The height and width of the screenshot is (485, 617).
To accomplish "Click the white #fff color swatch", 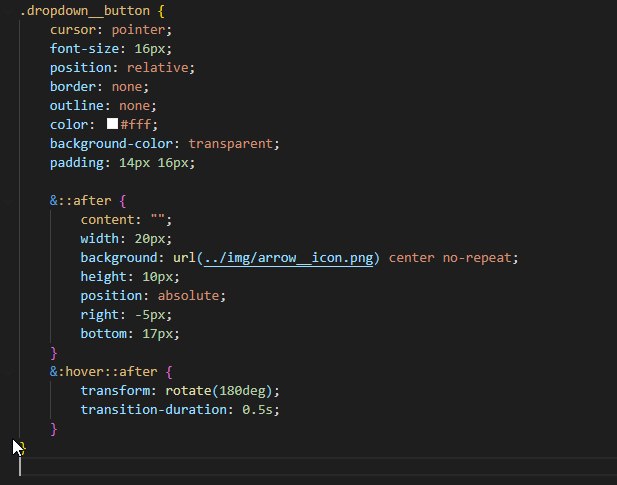I will click(x=113, y=124).
